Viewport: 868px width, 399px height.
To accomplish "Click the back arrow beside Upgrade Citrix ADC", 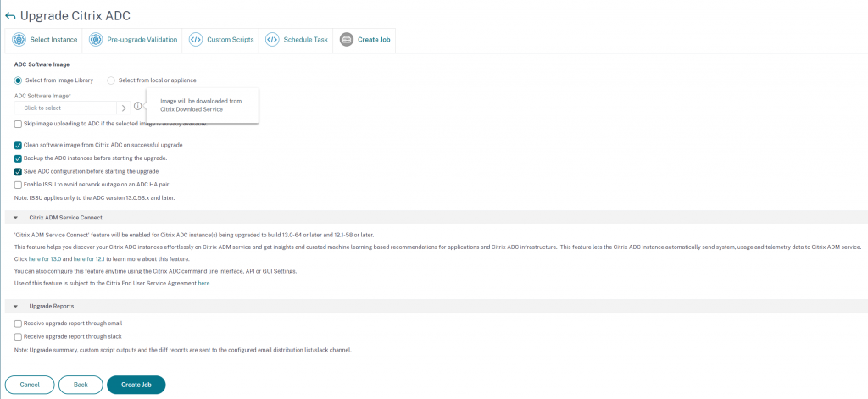I will tap(10, 16).
